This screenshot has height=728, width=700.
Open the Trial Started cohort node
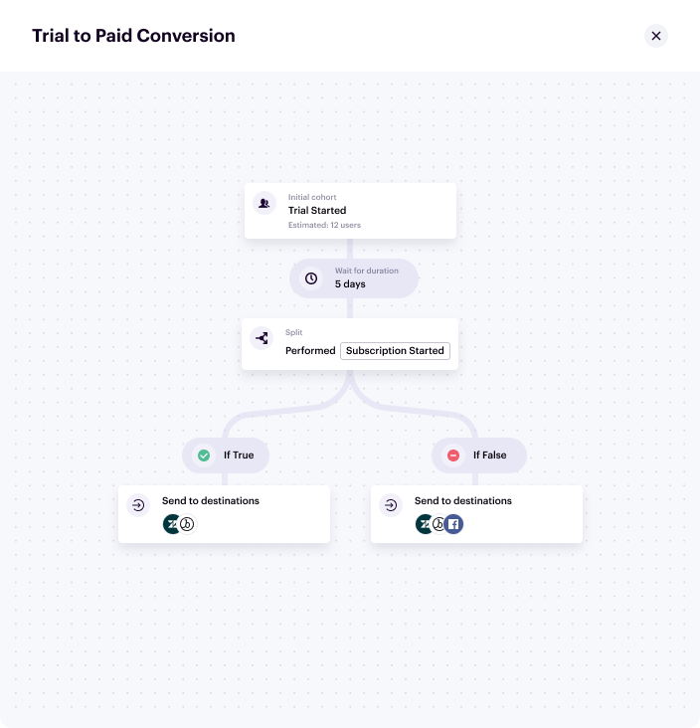(x=350, y=210)
